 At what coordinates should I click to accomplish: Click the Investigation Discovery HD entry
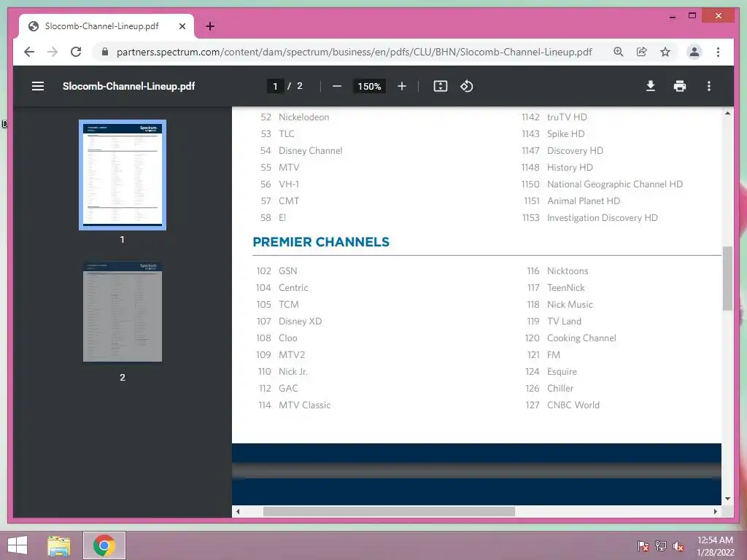(602, 217)
